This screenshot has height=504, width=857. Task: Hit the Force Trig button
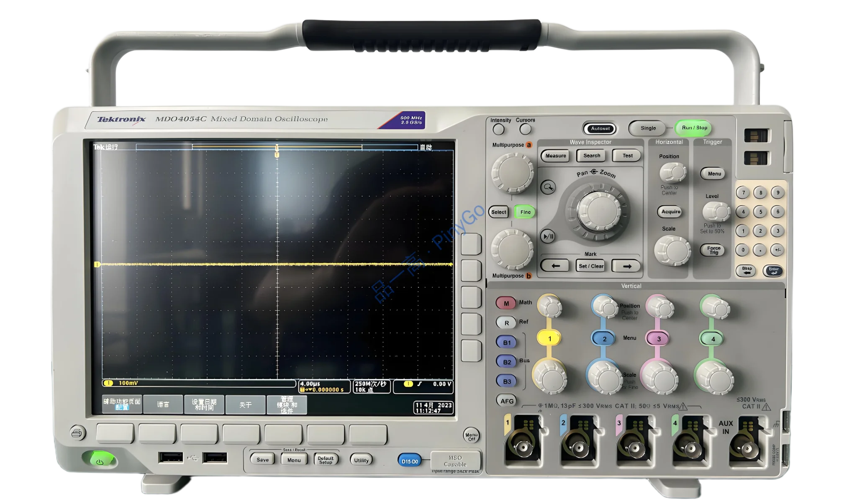pos(713,250)
